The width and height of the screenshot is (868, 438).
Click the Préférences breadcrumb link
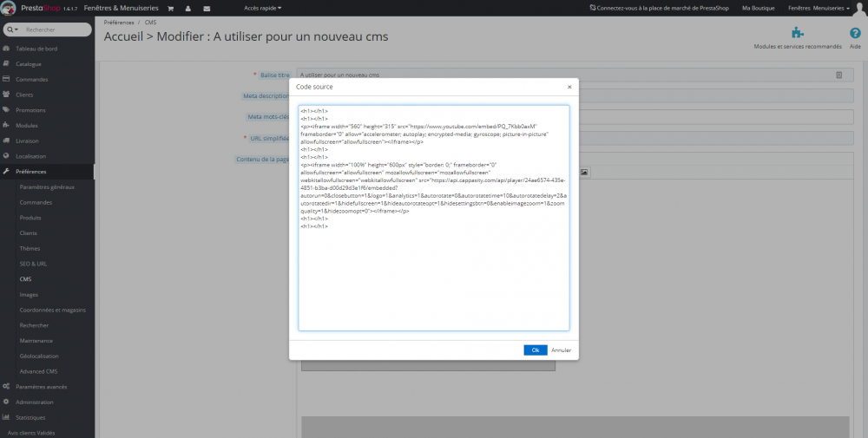point(118,23)
